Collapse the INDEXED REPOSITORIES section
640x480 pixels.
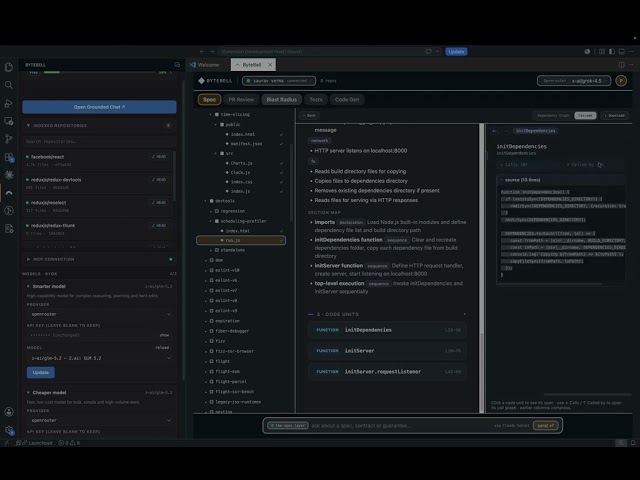coord(98,125)
